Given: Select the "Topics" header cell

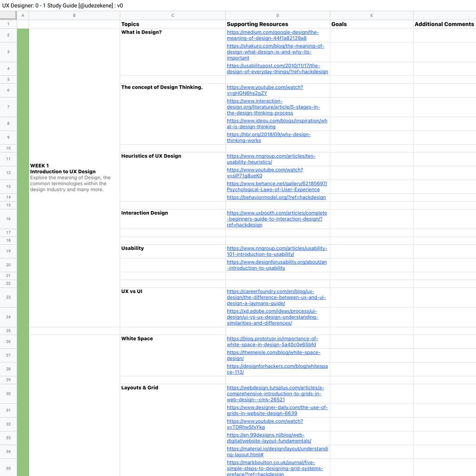Looking at the screenshot, I should (x=172, y=24).
